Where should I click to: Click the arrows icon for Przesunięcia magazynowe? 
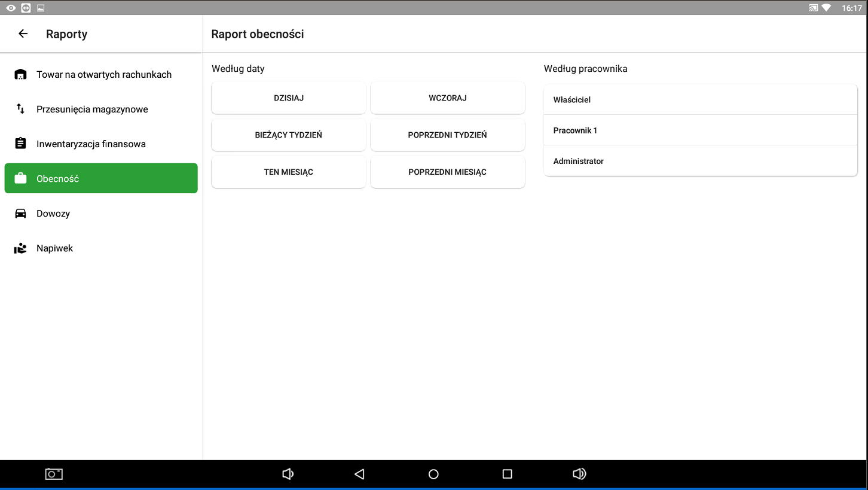point(20,109)
